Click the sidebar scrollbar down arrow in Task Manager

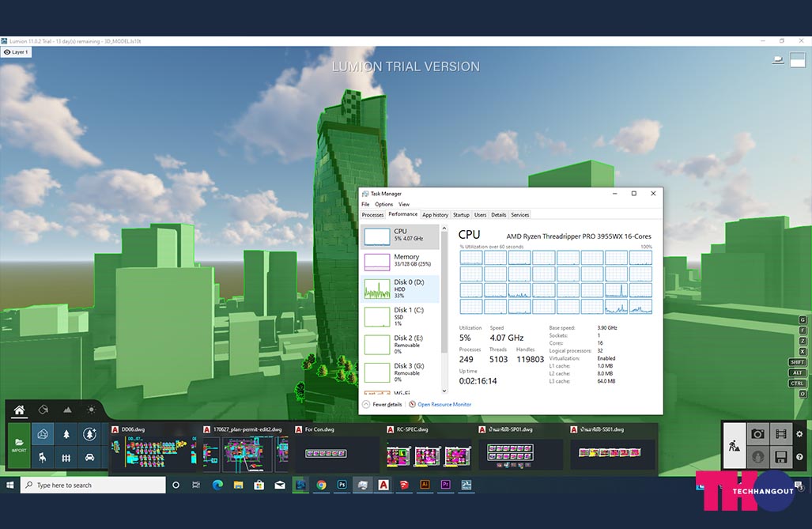click(x=444, y=391)
